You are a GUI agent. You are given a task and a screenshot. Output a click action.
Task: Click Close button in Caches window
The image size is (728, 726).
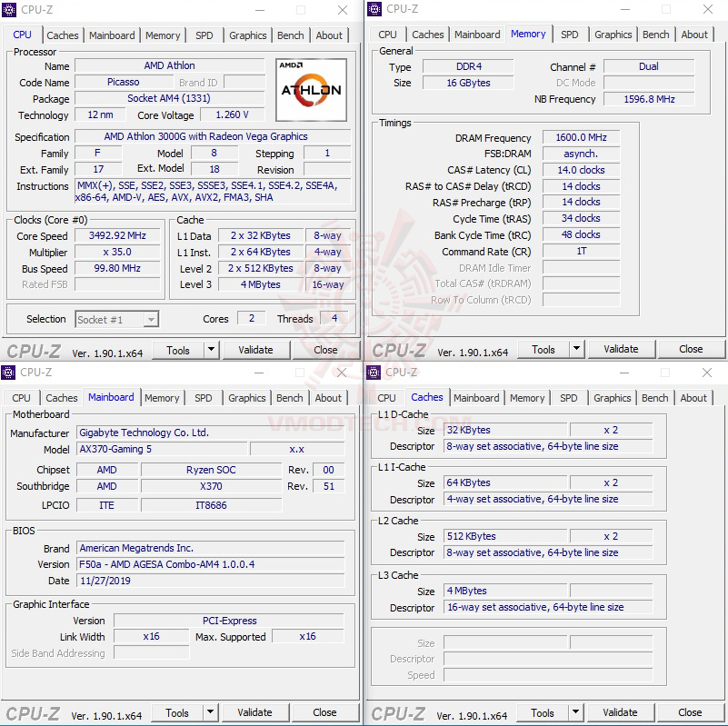pos(690,712)
